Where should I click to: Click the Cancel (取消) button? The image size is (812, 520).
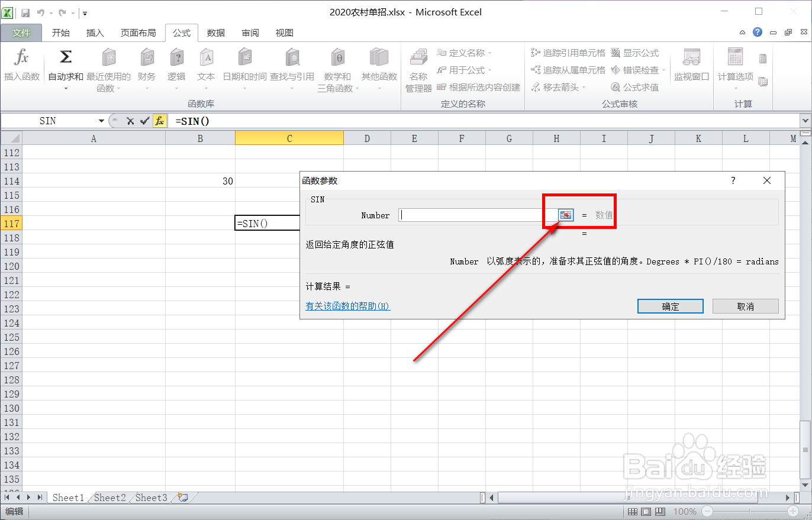pyautogui.click(x=746, y=306)
